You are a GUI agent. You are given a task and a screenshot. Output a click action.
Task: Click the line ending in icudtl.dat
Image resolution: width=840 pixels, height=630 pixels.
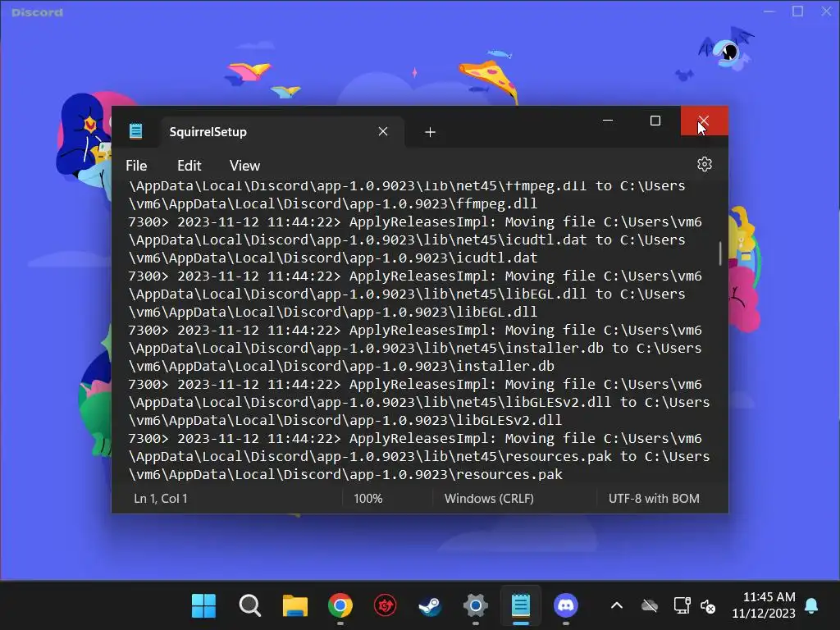333,258
